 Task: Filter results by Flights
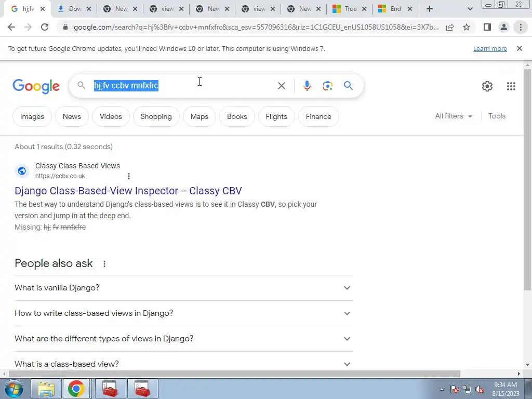[x=276, y=116]
